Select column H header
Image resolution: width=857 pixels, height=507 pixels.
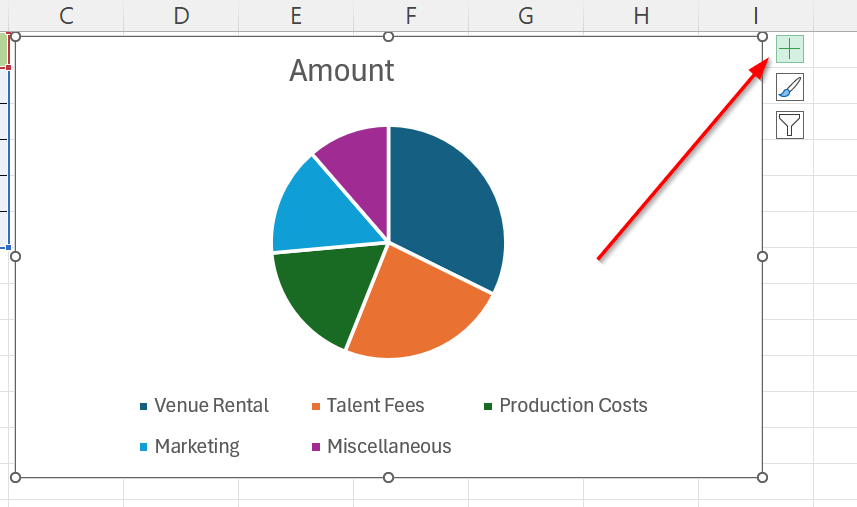[641, 15]
